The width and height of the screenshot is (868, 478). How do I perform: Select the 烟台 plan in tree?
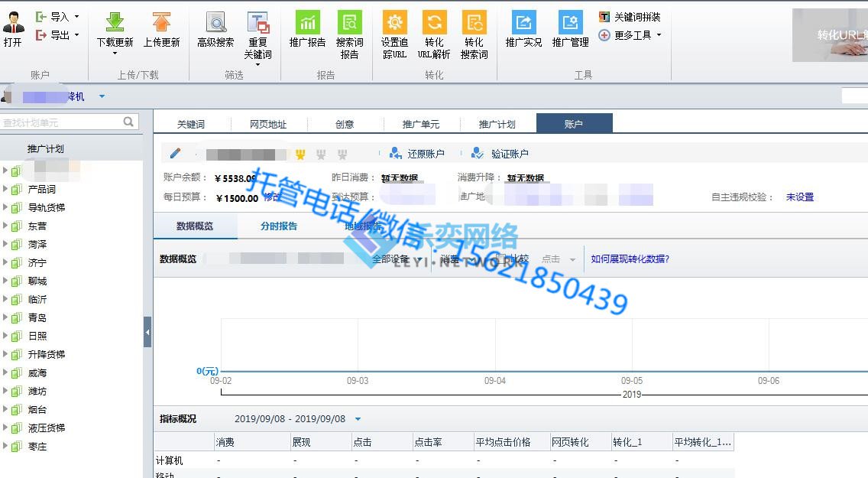point(37,409)
